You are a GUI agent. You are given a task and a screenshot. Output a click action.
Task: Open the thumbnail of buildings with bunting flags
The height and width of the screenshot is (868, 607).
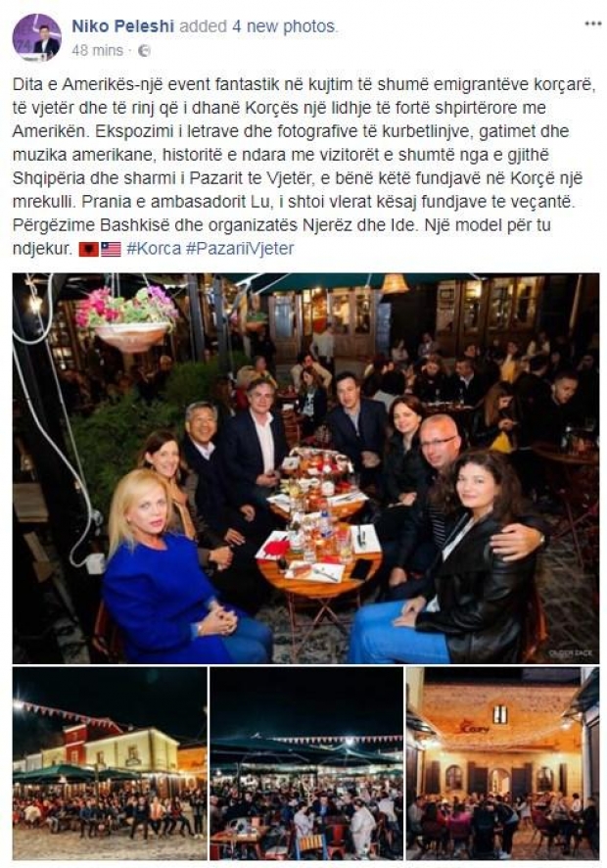pyautogui.click(x=110, y=763)
